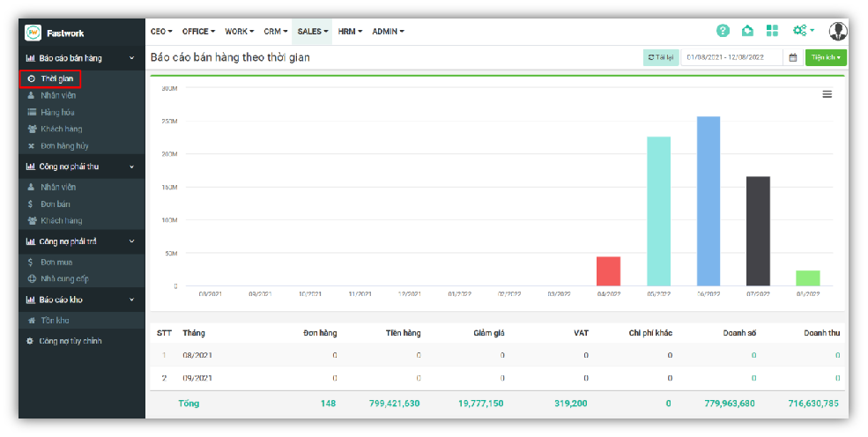
Task: Click the Tải lại reload button
Action: [661, 57]
